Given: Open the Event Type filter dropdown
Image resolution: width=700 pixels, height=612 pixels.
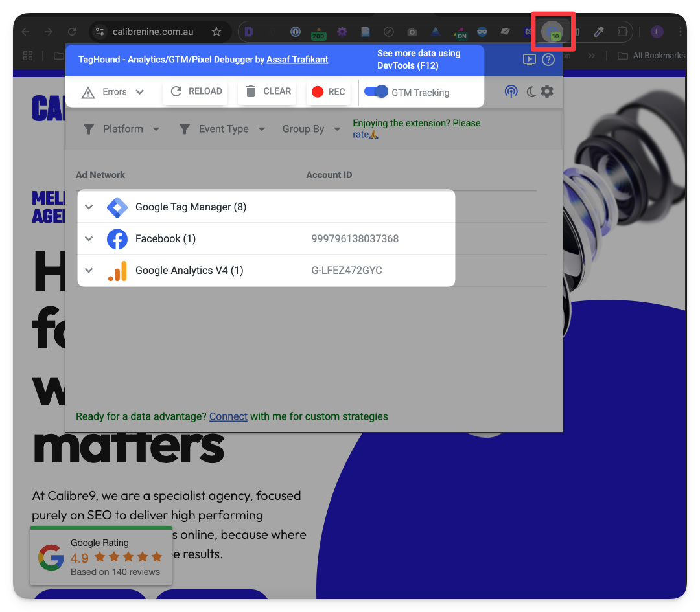Looking at the screenshot, I should click(222, 129).
